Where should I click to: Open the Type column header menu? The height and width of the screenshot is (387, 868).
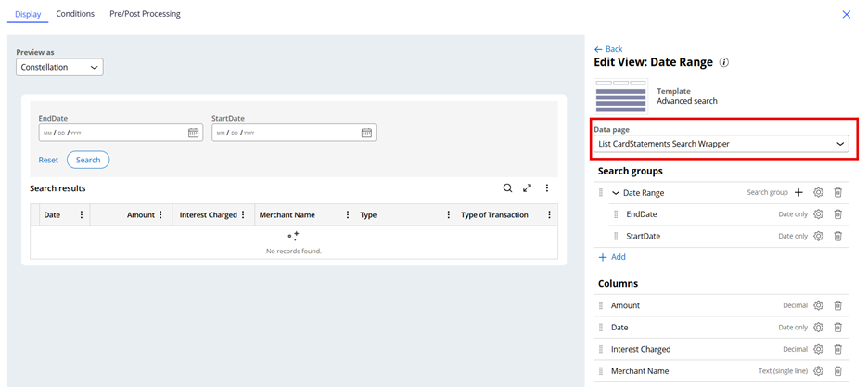(449, 214)
